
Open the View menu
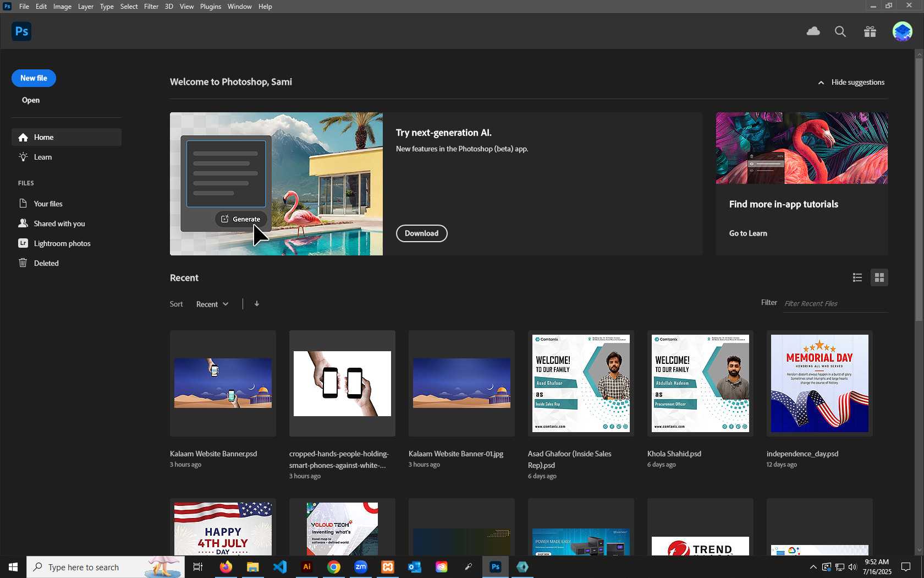point(186,7)
